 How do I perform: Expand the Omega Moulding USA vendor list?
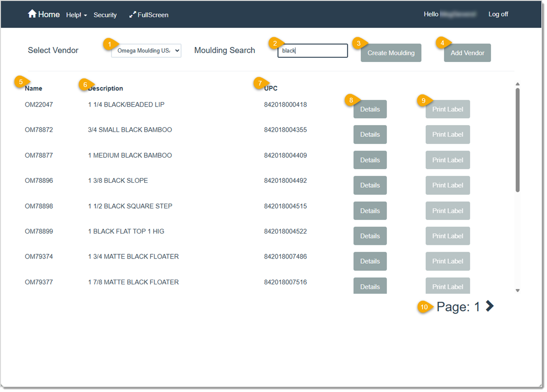(x=146, y=51)
